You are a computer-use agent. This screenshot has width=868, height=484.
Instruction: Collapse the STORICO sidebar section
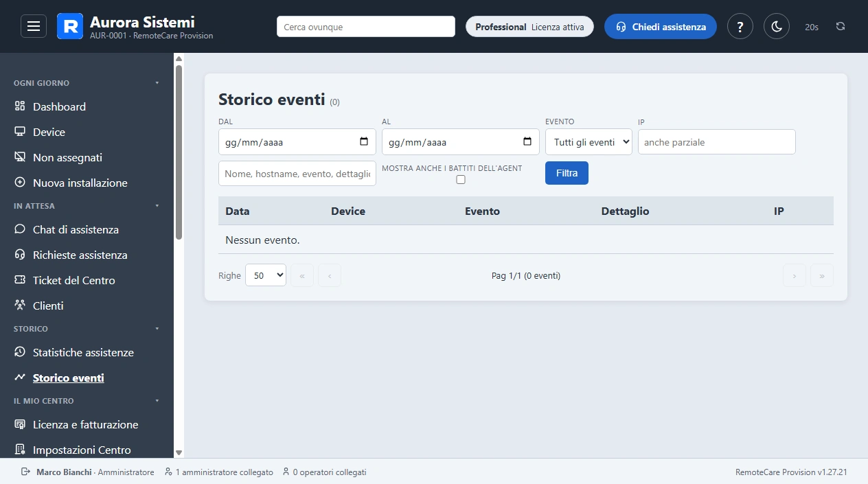click(87, 329)
